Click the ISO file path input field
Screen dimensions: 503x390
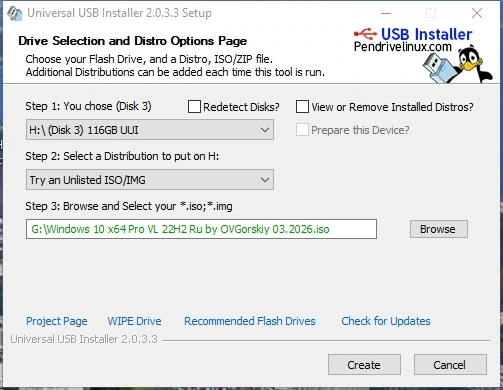pos(201,229)
